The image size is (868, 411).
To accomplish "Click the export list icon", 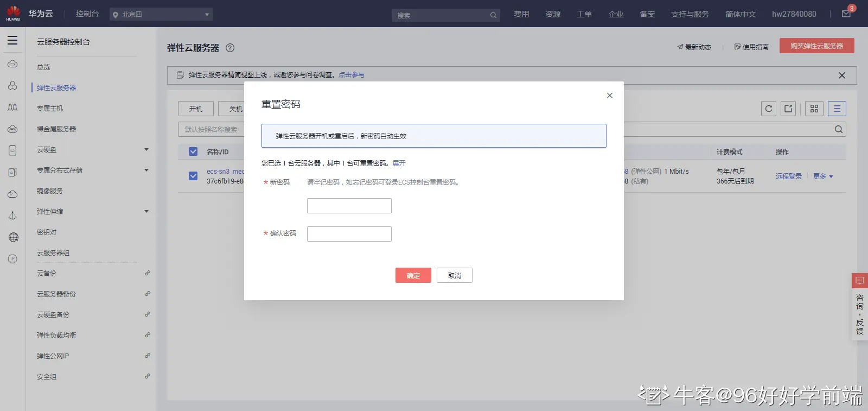I will point(788,109).
